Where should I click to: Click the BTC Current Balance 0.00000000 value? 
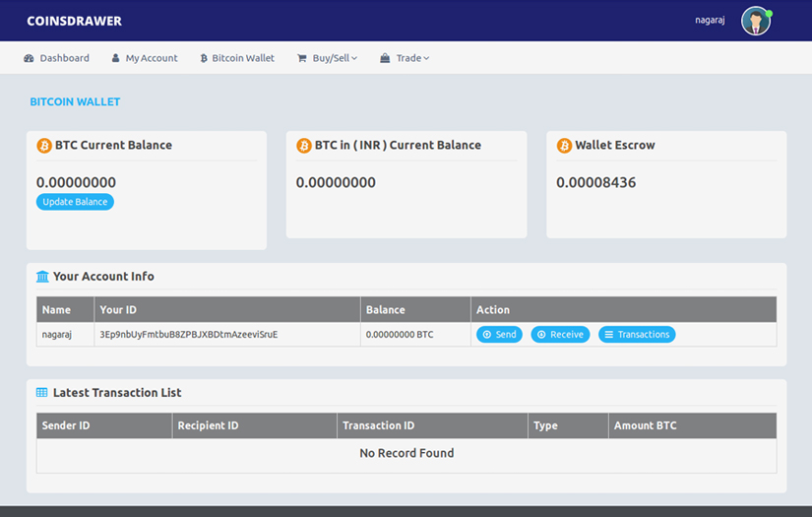click(76, 182)
